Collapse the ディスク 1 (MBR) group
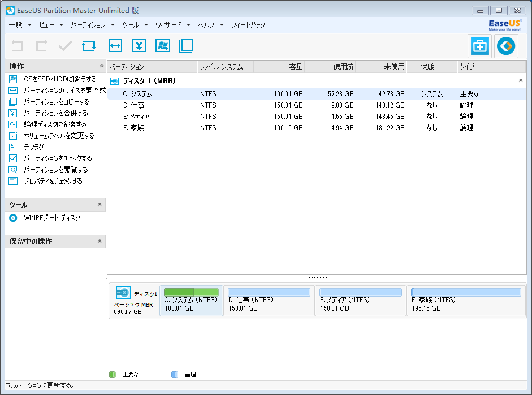Viewport: 532px width, 395px height. click(x=521, y=80)
